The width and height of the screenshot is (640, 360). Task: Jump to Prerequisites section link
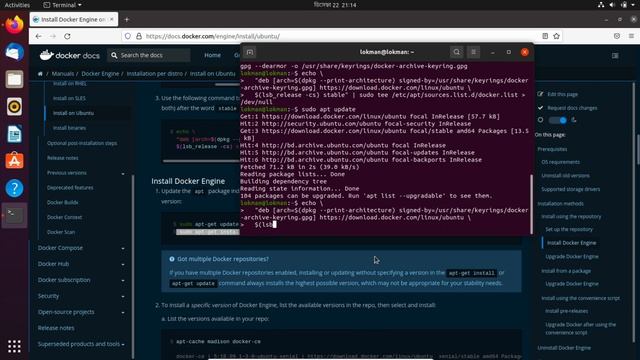(x=552, y=149)
